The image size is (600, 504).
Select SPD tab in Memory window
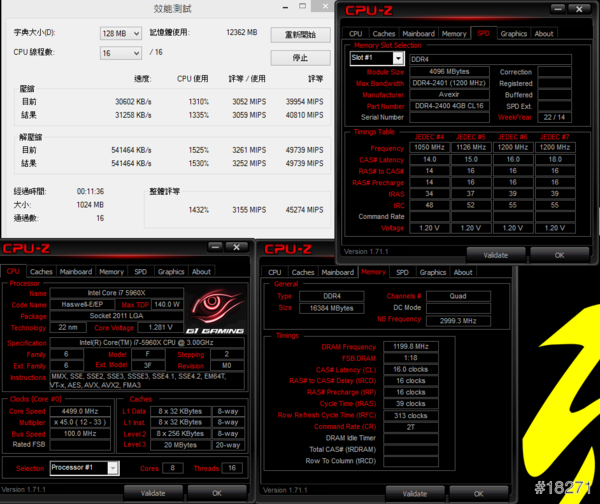click(402, 272)
